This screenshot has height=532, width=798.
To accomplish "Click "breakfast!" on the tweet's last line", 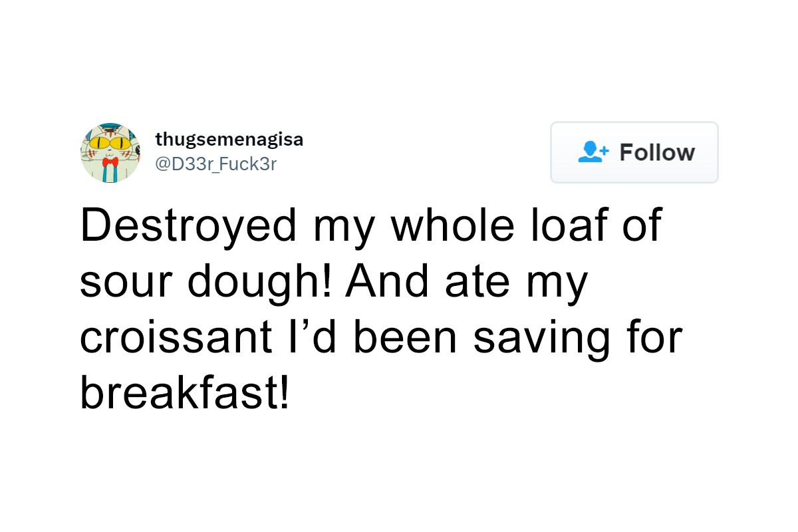I will (x=185, y=393).
